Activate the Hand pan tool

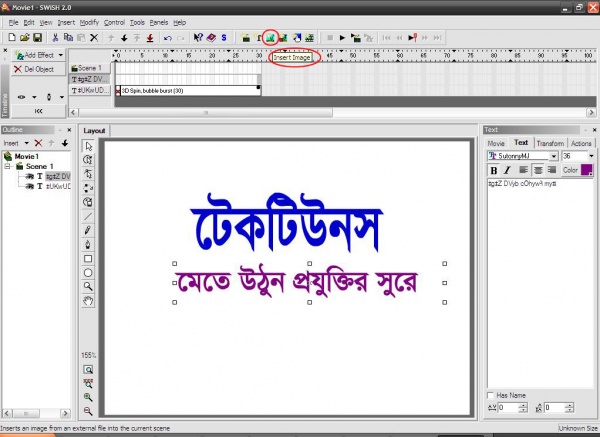coord(88,301)
